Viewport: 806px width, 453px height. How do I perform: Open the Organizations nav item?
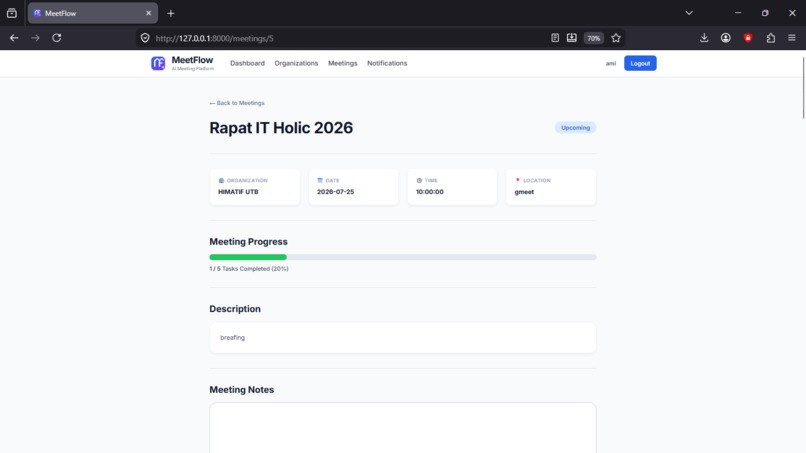[296, 63]
